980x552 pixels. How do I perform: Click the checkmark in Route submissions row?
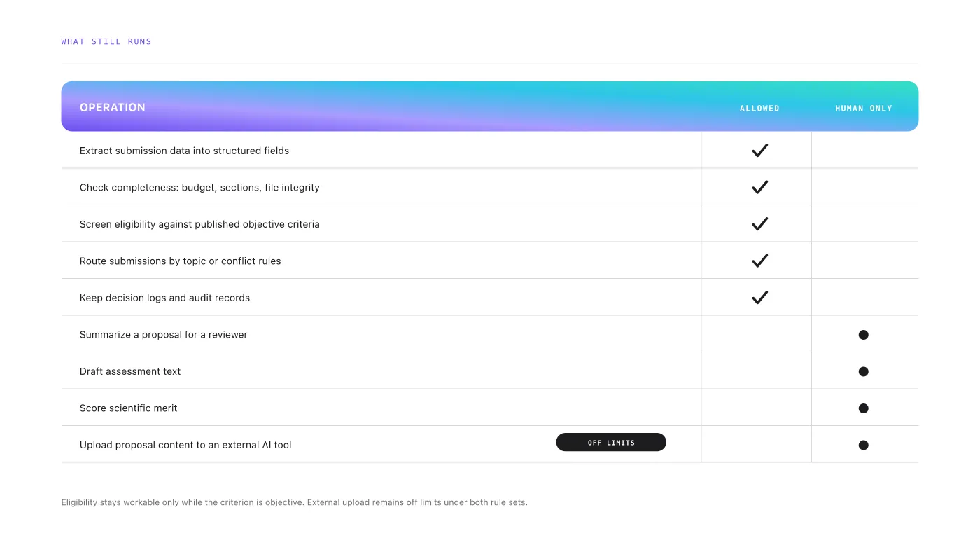pyautogui.click(x=759, y=261)
